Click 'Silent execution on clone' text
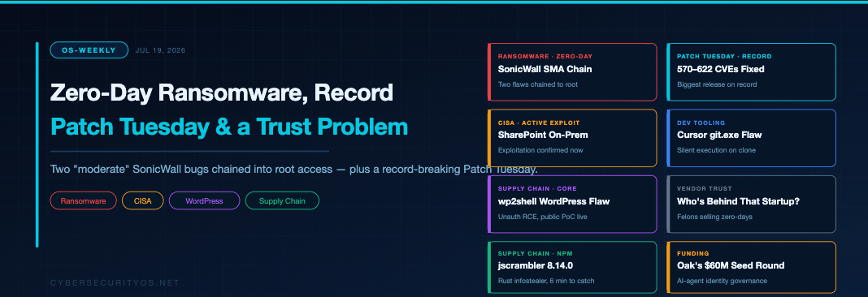This screenshot has width=868, height=297. (716, 150)
